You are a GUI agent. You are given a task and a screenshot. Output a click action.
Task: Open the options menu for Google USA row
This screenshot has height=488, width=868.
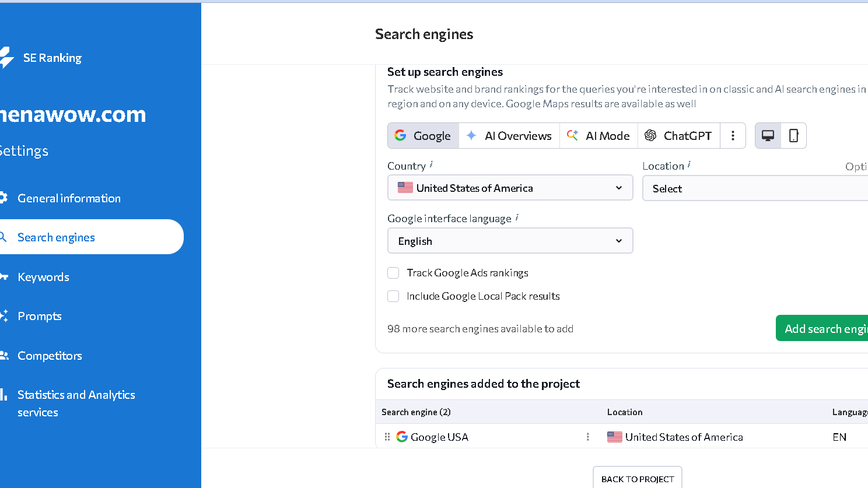[x=588, y=437]
